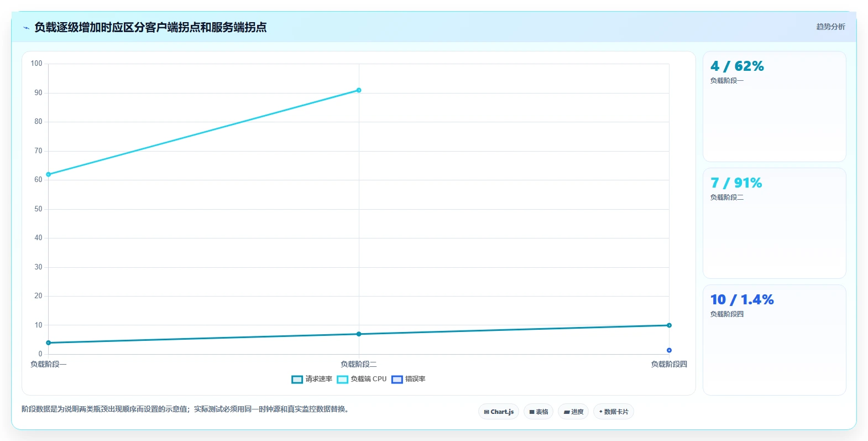The width and height of the screenshot is (868, 441).
Task: Click the 负载阶段四 card caption
Action: [727, 314]
